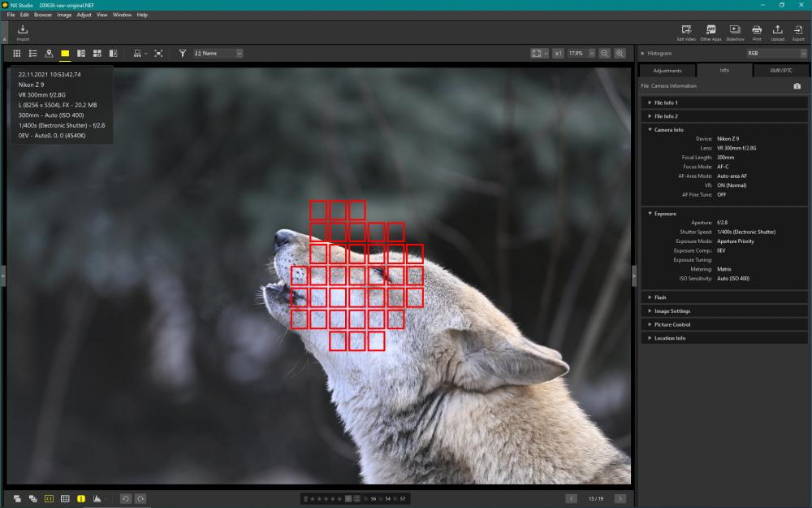Click the Export icon

coord(798,33)
